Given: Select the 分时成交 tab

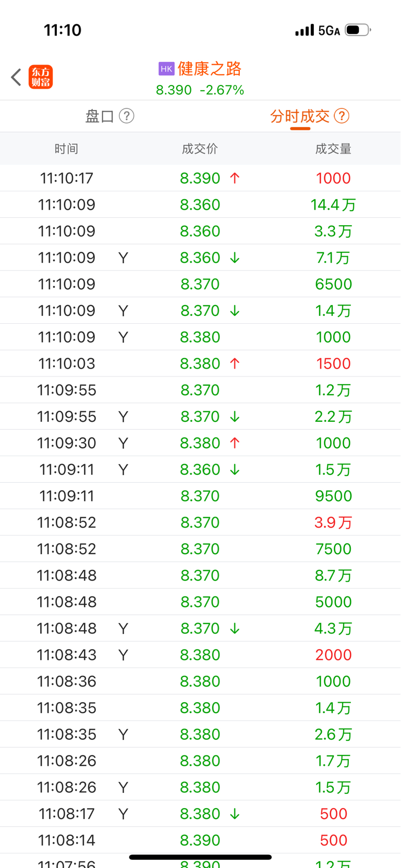Looking at the screenshot, I should 300,116.
